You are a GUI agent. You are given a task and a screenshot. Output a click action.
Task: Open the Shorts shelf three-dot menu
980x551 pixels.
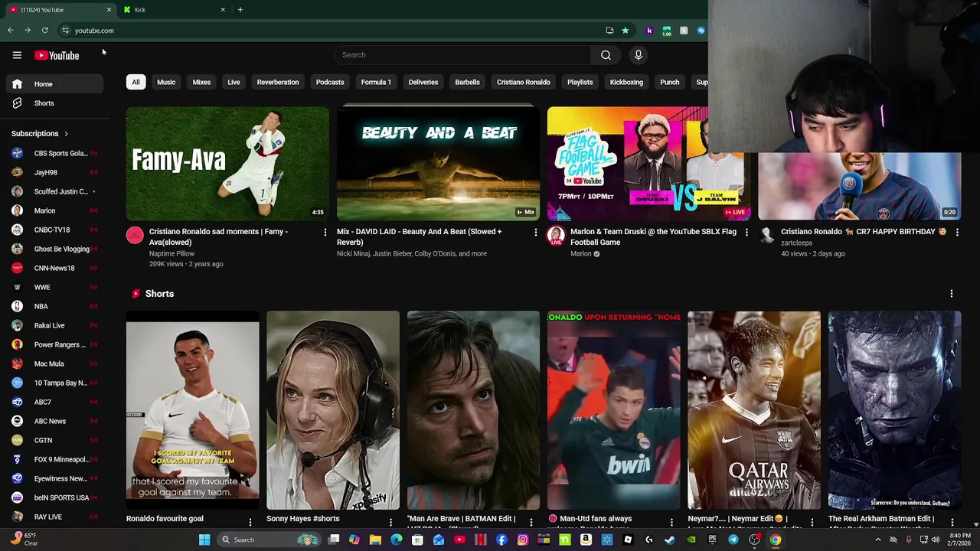pos(952,294)
